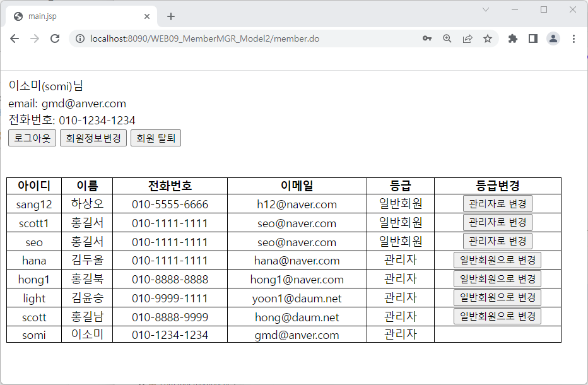The height and width of the screenshot is (385, 588).
Task: Open the tab search chevron
Action: [x=486, y=9]
